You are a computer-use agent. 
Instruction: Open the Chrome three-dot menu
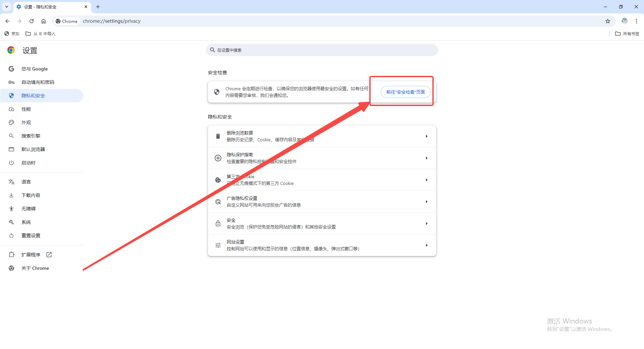pos(637,21)
